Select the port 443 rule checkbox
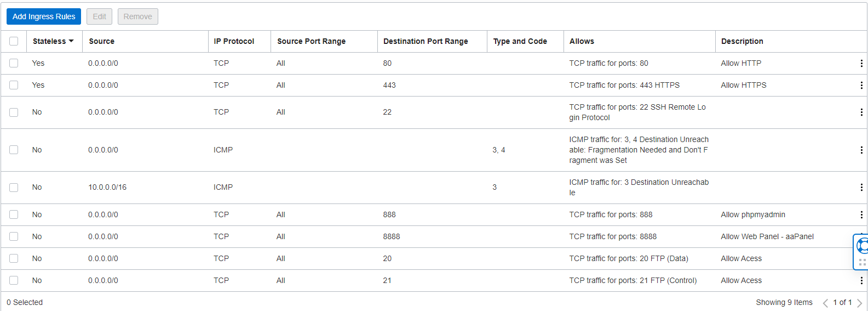Screen dimensions: 868x311 point(14,85)
